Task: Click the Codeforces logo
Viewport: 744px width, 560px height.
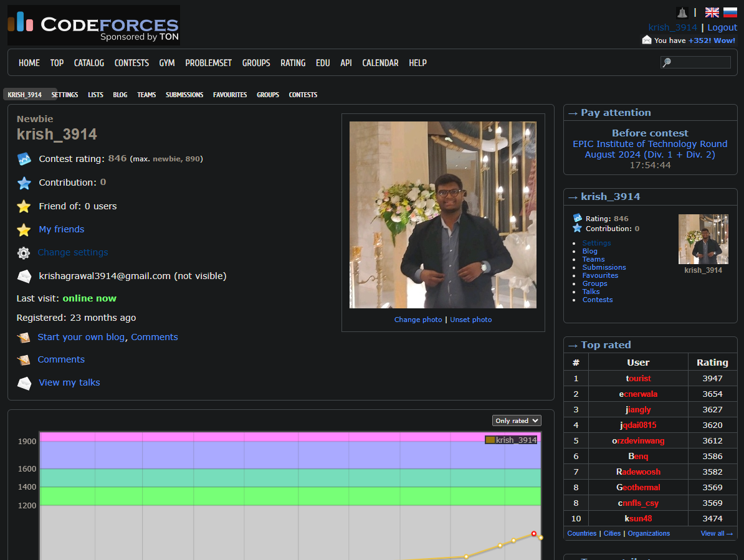Action: pos(93,25)
